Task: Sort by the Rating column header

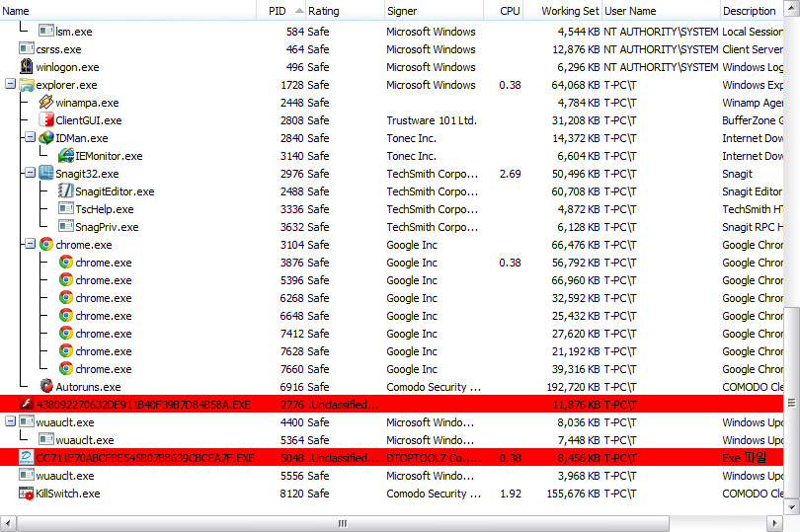Action: (345, 10)
